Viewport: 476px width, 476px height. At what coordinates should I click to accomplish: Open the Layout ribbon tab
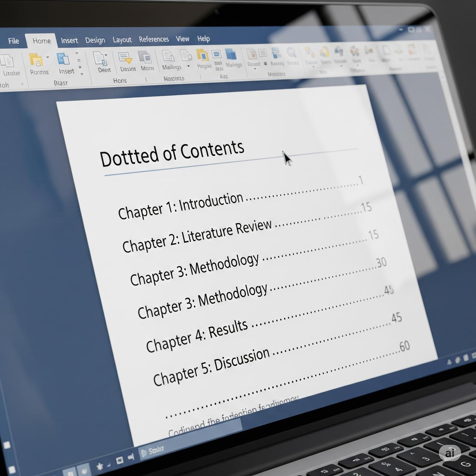click(x=122, y=40)
